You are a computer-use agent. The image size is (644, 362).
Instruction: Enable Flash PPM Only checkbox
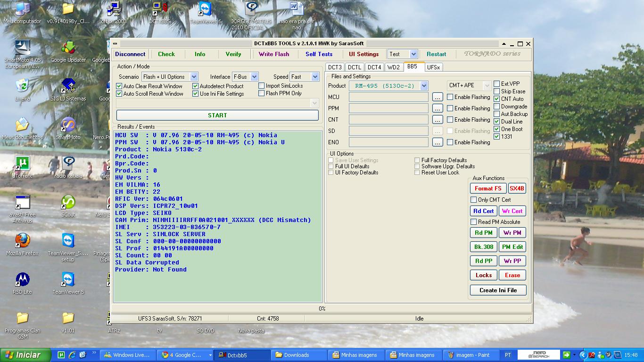click(x=262, y=93)
